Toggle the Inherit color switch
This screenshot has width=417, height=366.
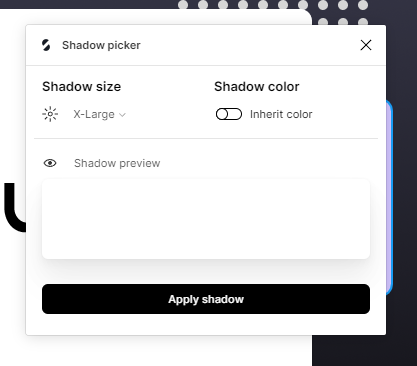[x=229, y=114]
